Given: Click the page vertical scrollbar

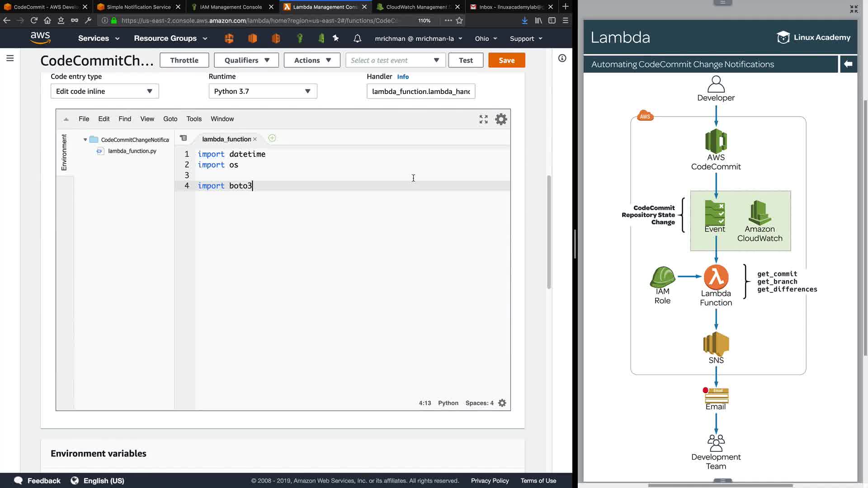Looking at the screenshot, I should coord(549,230).
